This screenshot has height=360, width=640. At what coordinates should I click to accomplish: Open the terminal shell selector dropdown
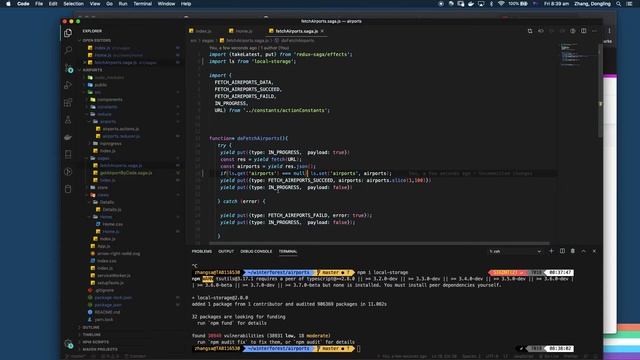[515, 251]
